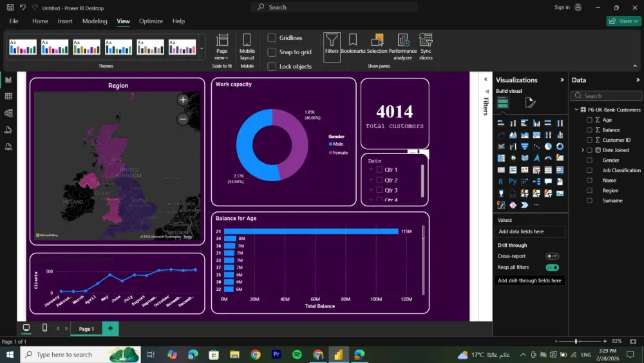Select the R script visual icon
This screenshot has height=363, width=644.
pos(500,182)
